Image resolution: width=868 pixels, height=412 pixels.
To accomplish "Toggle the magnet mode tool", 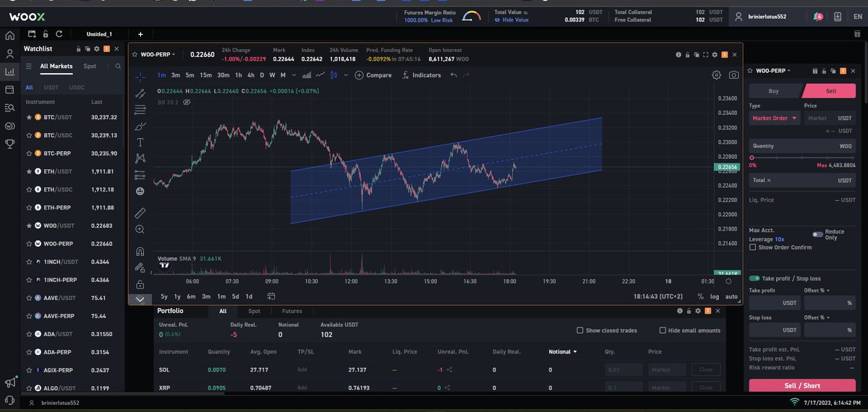I will pyautogui.click(x=140, y=252).
